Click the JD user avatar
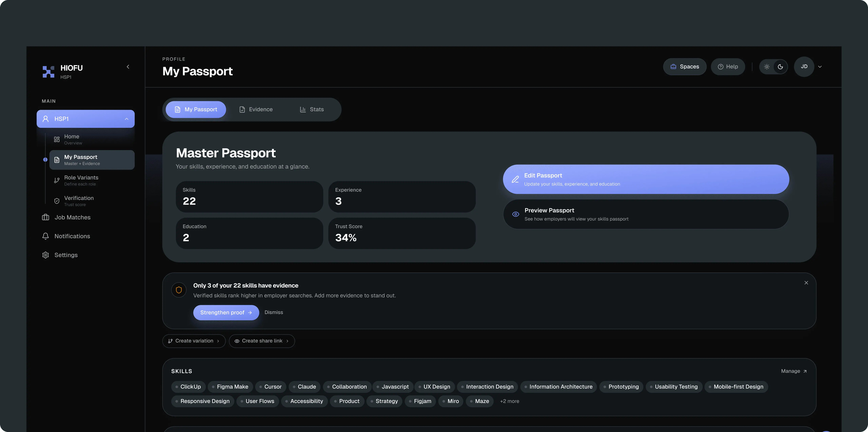The width and height of the screenshot is (868, 432). click(x=804, y=67)
